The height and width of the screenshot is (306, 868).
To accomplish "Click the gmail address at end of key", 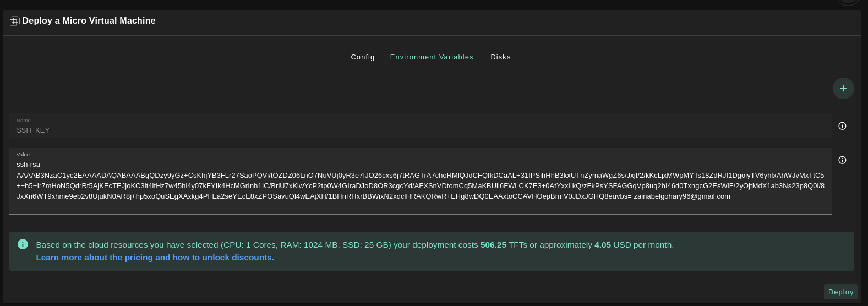I will coord(681,196).
